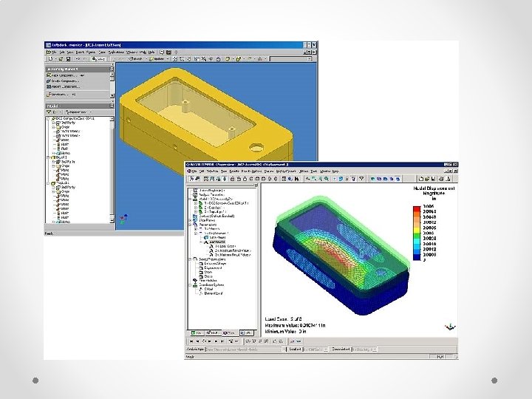This screenshot has height=399, width=532.
Task: Collapse the Saved Presentations node in ALGOR tree
Action: click(x=190, y=259)
